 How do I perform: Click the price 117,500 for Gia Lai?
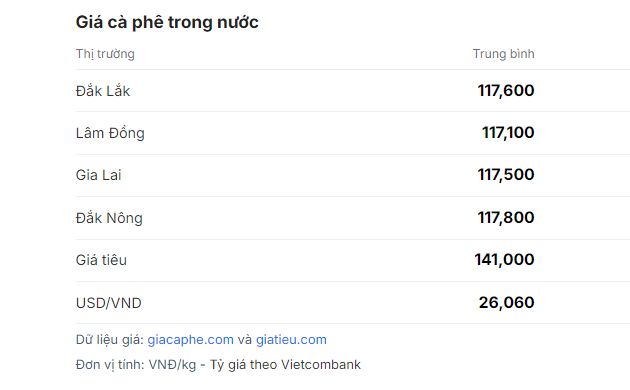pos(506,175)
